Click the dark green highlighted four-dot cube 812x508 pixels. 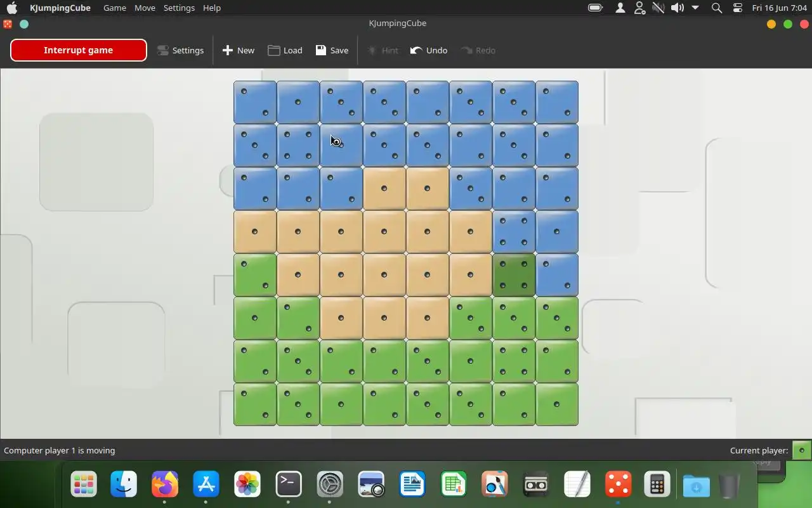coord(514,275)
